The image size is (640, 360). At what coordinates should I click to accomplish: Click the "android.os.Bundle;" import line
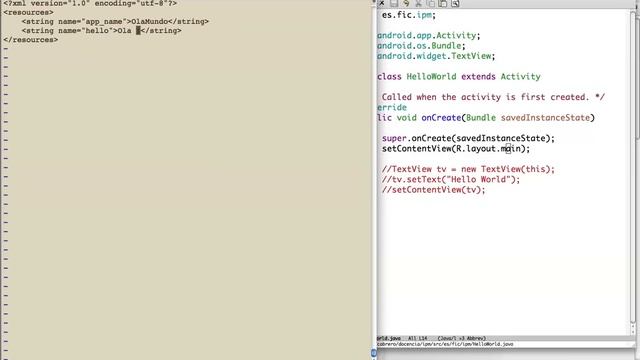[x=421, y=46]
